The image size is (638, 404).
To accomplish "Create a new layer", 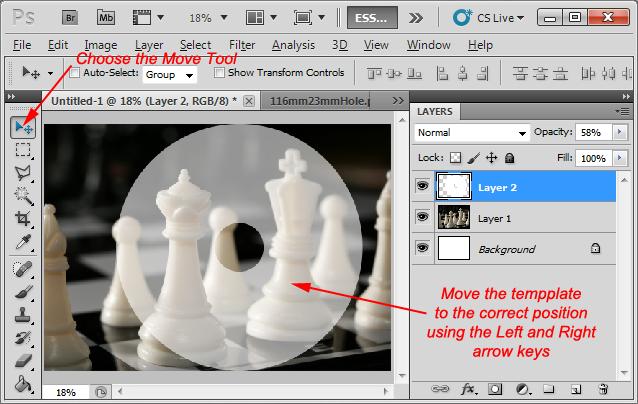I will pyautogui.click(x=576, y=389).
